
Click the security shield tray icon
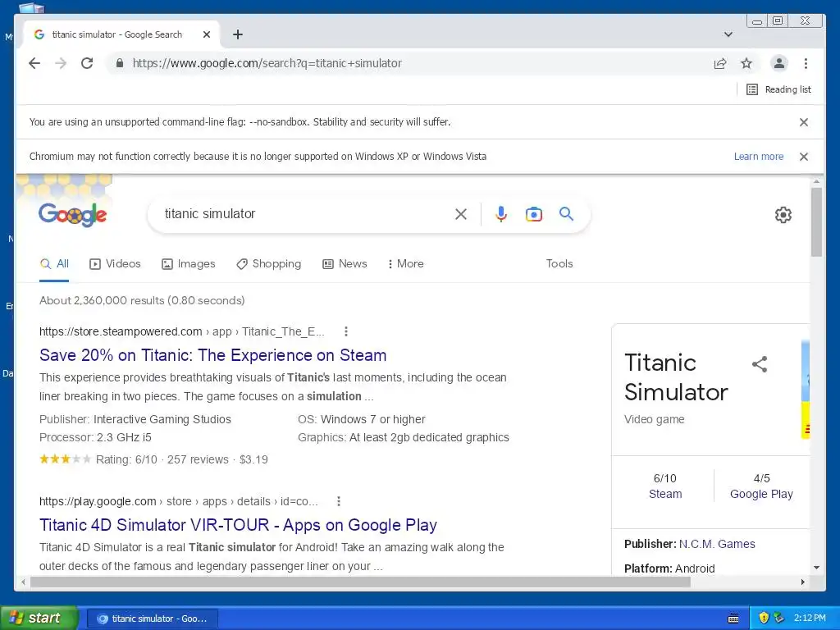(x=764, y=619)
